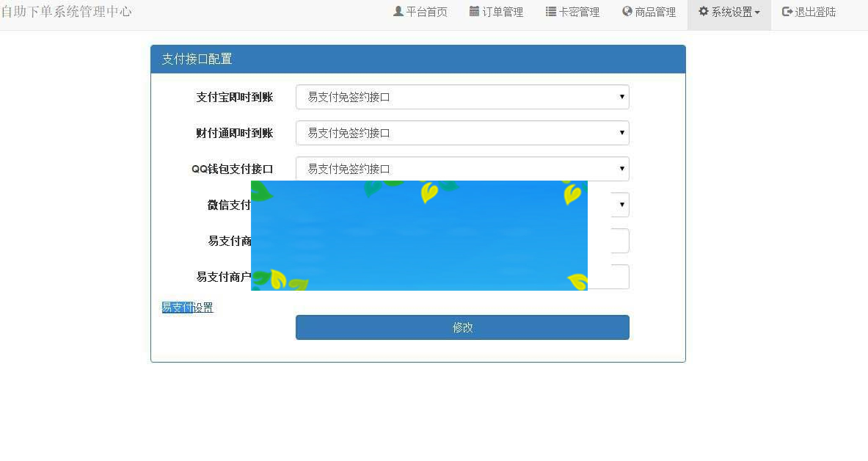
Task: Open 订单管理 from the navigation bar
Action: [503, 11]
